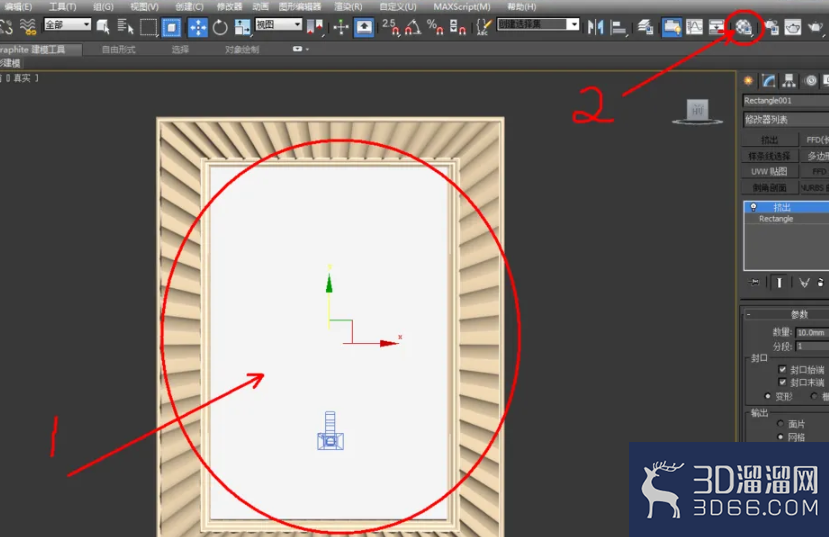Select Rectangle in the modifier stack
The height and width of the screenshot is (537, 829).
coord(776,219)
